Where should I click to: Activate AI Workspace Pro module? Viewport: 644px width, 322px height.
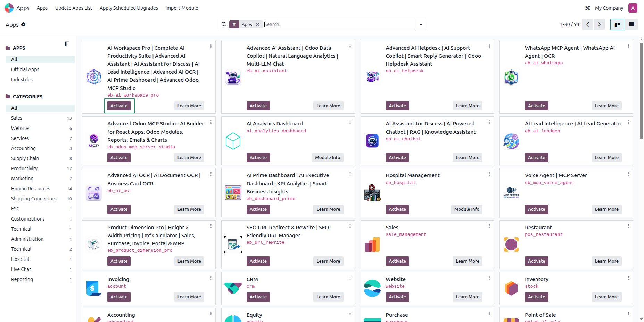tap(119, 106)
